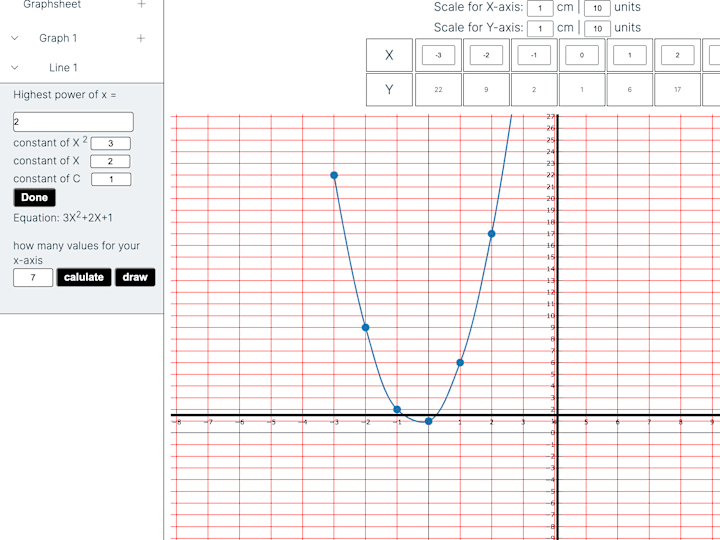Screen dimensions: 720x540
Task: Click the Y-axis scale units input
Action: 597,28
